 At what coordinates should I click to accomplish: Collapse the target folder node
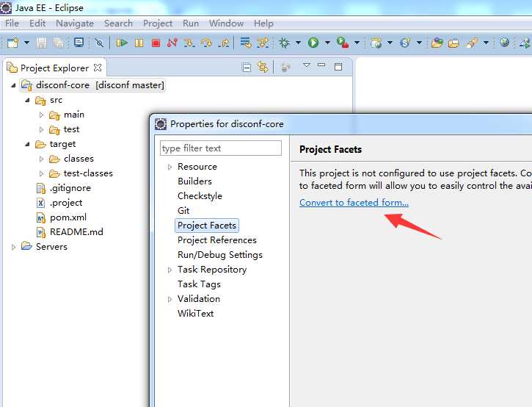tap(27, 145)
